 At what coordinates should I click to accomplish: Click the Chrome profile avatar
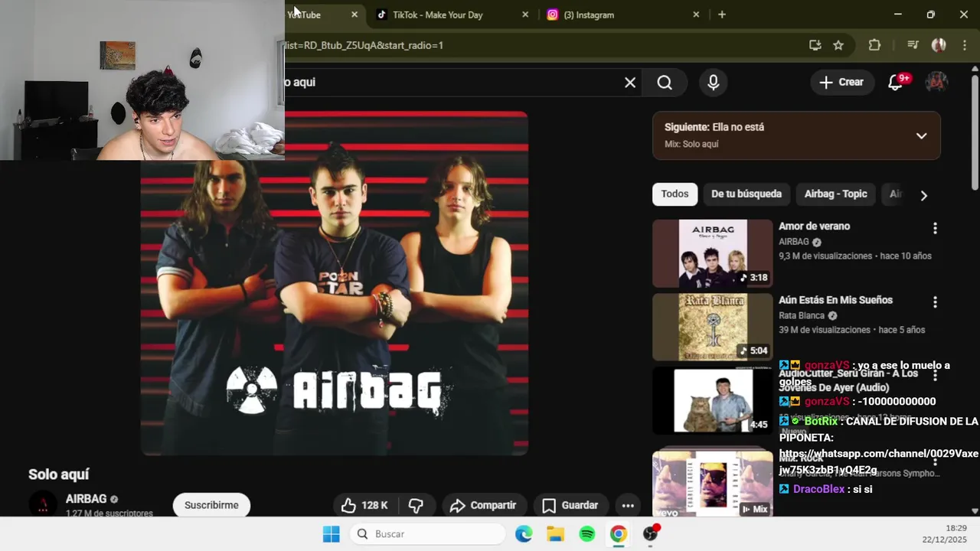point(939,45)
